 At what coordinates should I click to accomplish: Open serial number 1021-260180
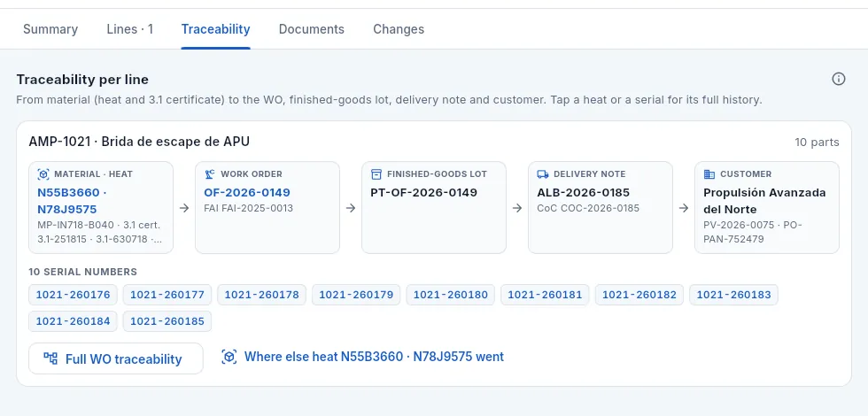tap(451, 295)
